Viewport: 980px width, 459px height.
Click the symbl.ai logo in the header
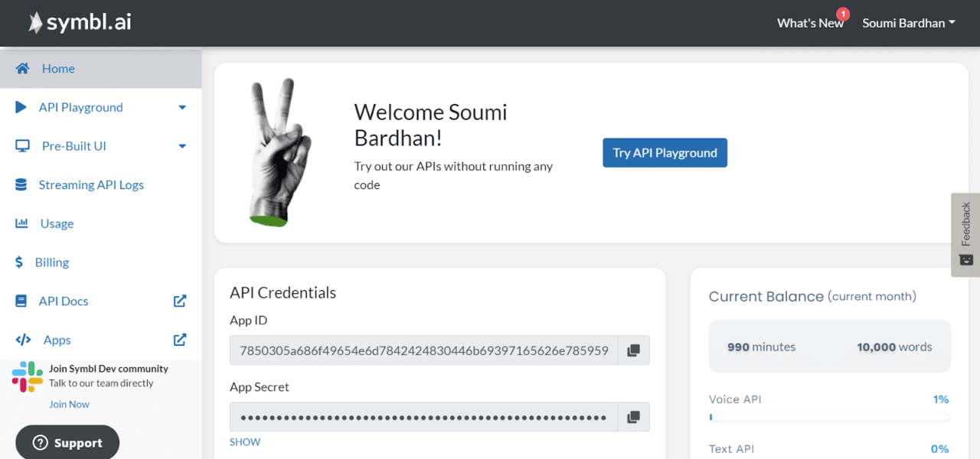[79, 22]
